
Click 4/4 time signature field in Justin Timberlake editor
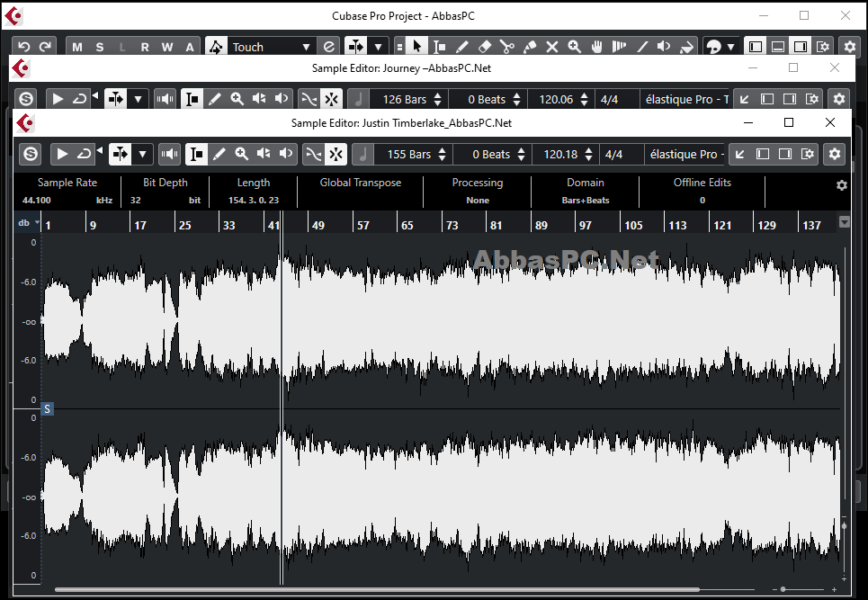(622, 155)
